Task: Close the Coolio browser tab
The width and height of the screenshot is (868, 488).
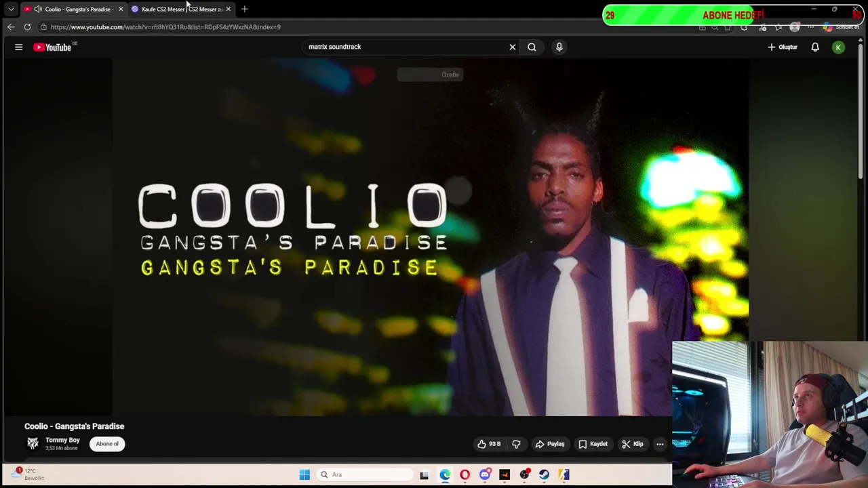Action: pos(121,9)
